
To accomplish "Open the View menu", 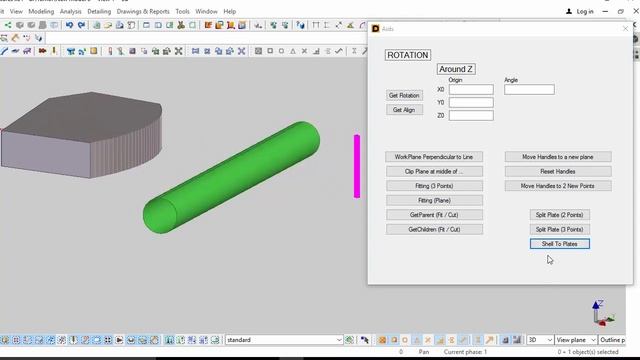I will pos(16,11).
